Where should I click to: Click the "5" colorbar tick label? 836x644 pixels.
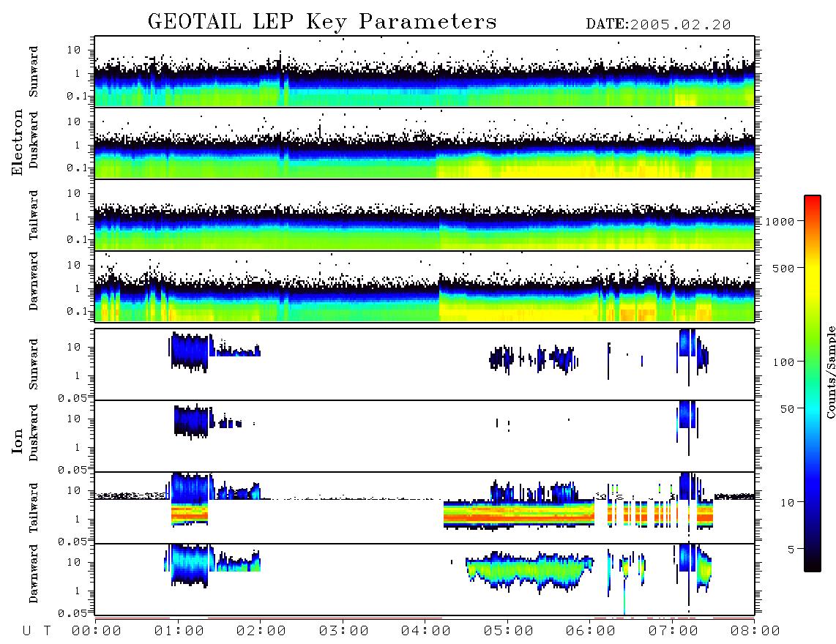click(x=792, y=550)
